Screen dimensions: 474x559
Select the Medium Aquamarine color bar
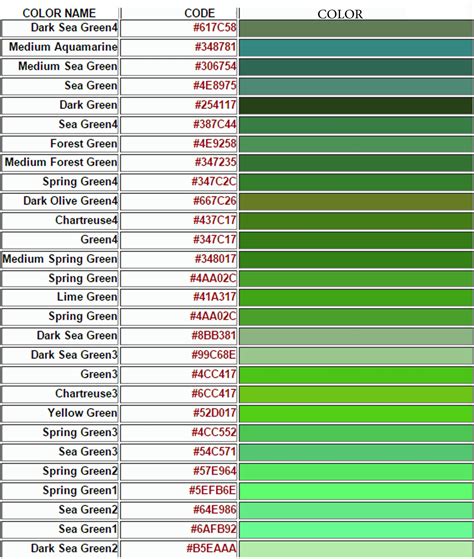pos(356,48)
